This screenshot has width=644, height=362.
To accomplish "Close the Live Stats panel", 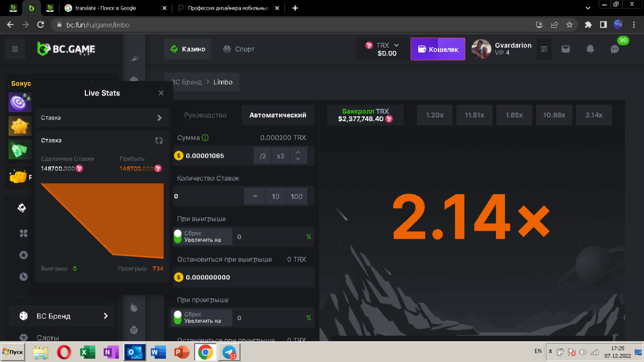I will (161, 93).
